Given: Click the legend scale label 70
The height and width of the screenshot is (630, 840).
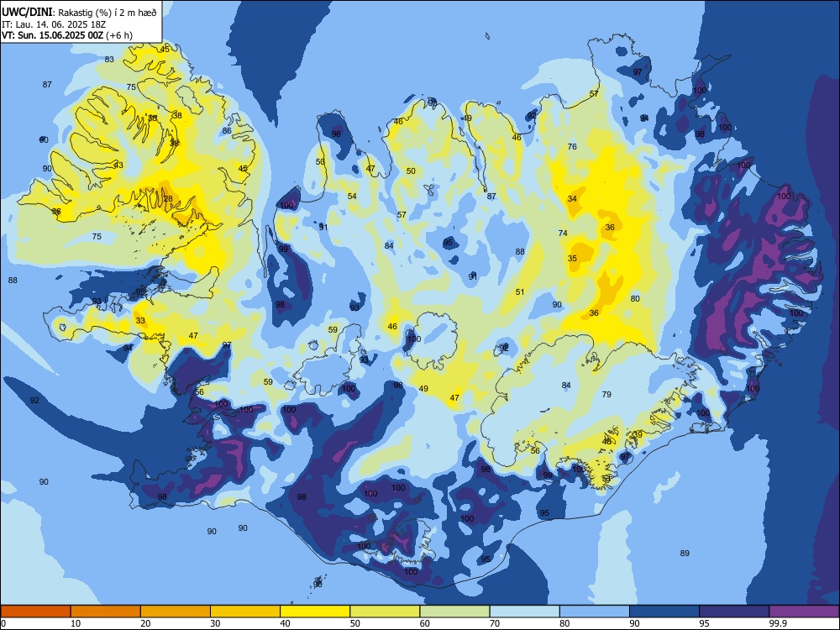Looking at the screenshot, I should coord(495,623).
